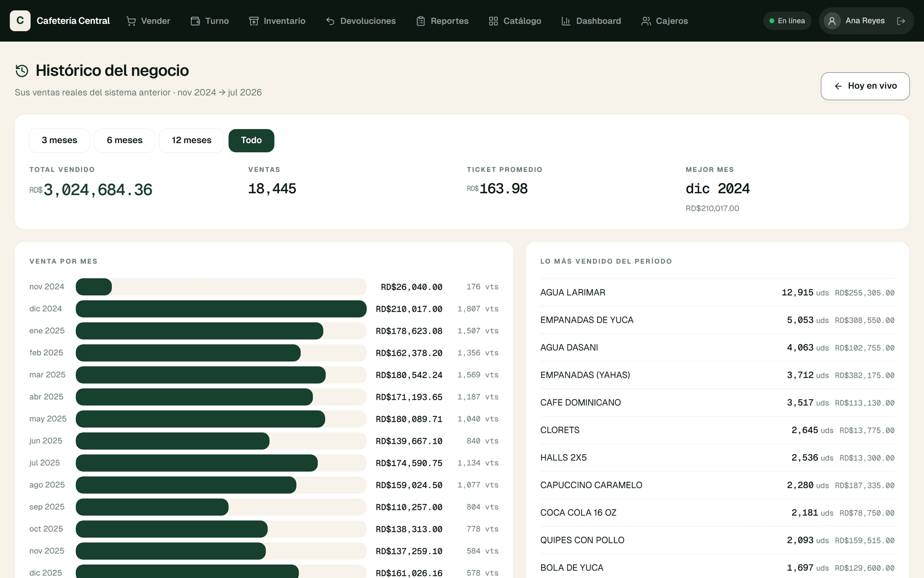Click the Dashboard bar chart icon
The image size is (924, 578).
coord(566,21)
